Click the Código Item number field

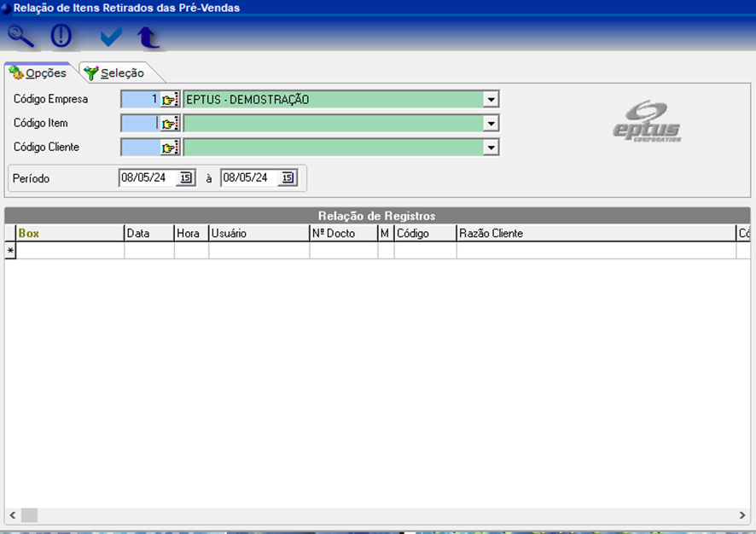click(139, 124)
